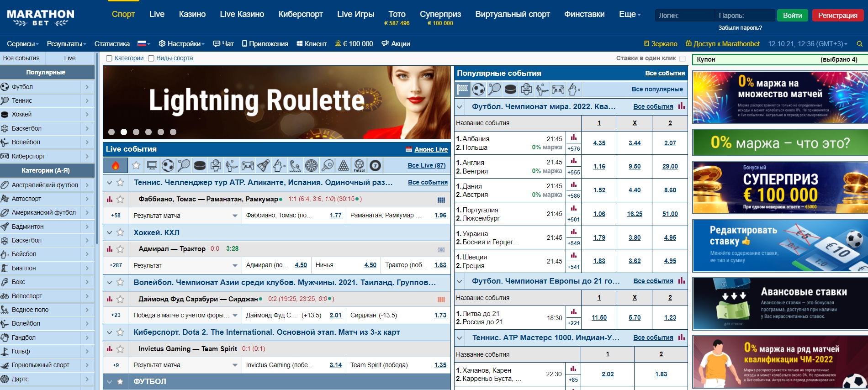The image size is (868, 390).
Task: Collapse Теннис. ATP Мастерс 1000 section
Action: pyautogui.click(x=460, y=338)
